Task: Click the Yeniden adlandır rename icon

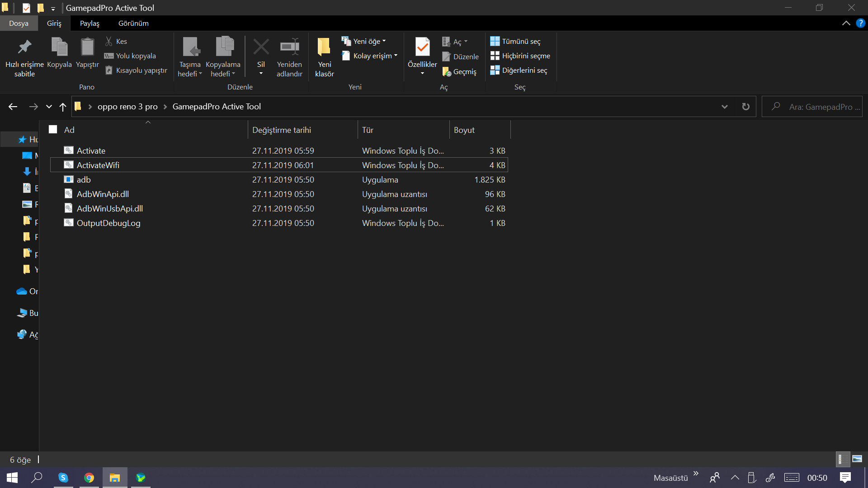Action: click(x=289, y=47)
